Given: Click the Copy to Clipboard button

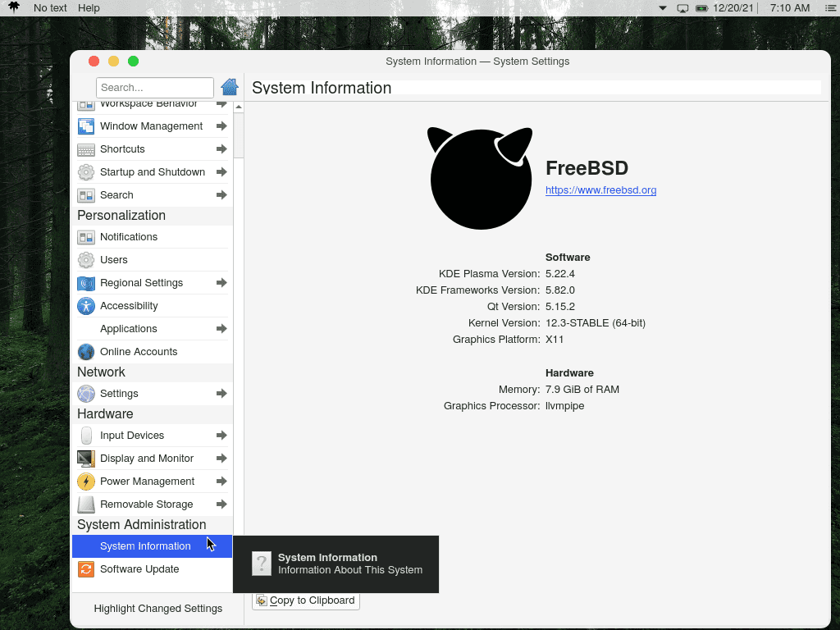Looking at the screenshot, I should coord(305,600).
